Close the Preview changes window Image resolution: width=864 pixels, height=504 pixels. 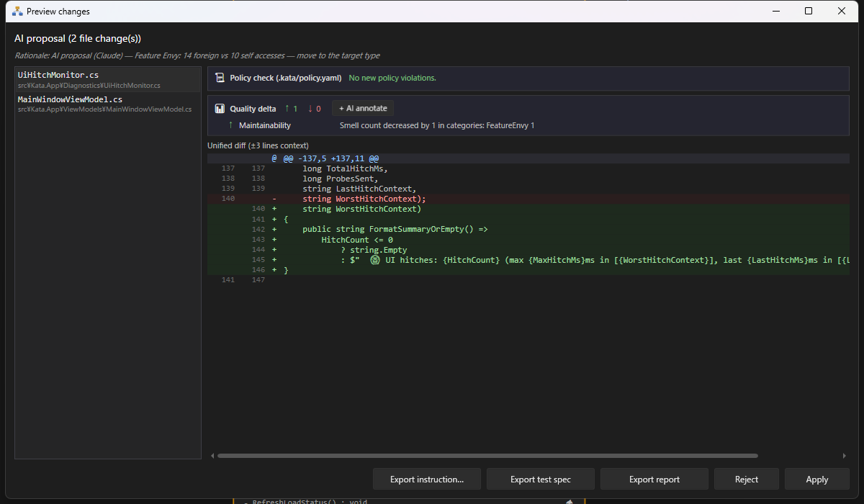[842, 11]
